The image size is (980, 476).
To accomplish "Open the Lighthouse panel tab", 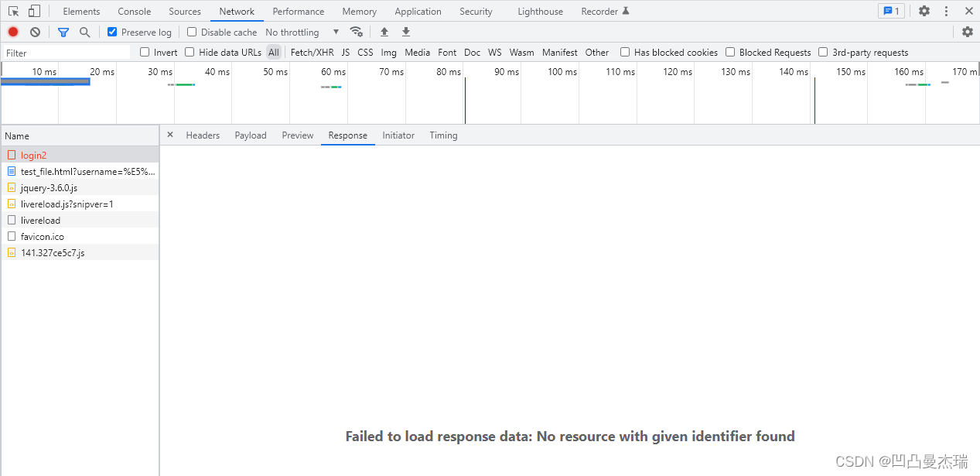I will click(541, 12).
